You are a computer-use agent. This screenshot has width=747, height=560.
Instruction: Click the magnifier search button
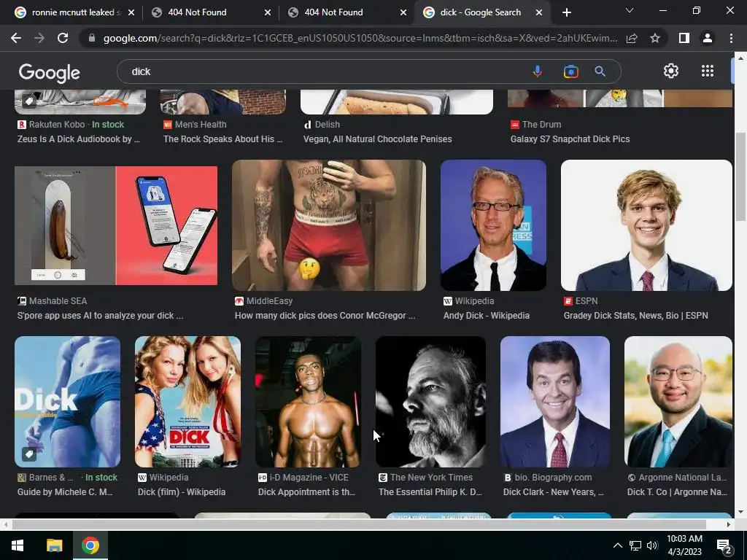point(600,71)
